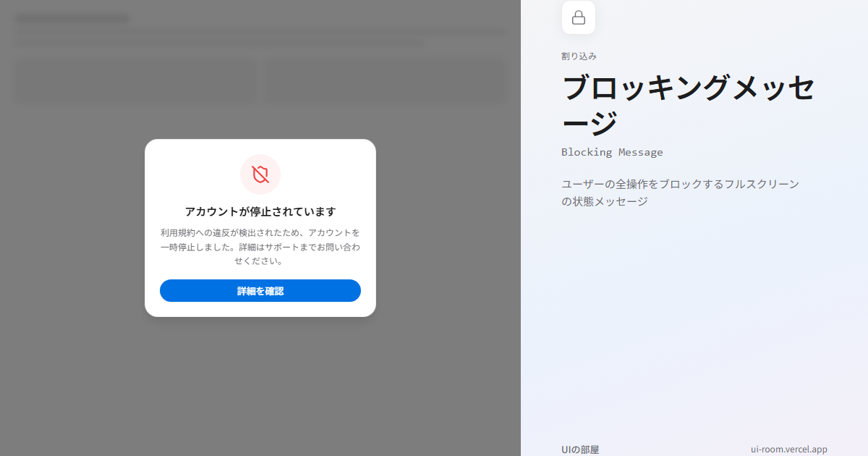
Task: Click the blue 詳細を確認 button
Action: 260,291
